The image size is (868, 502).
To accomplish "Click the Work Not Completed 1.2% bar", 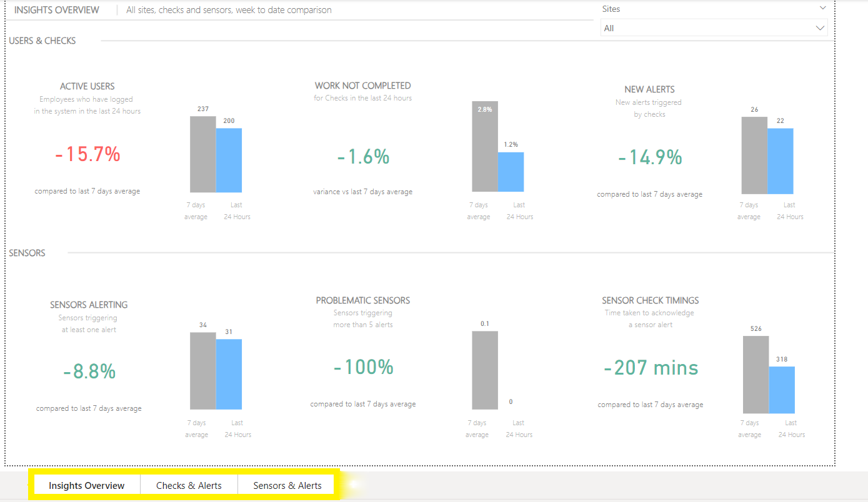I will (511, 172).
